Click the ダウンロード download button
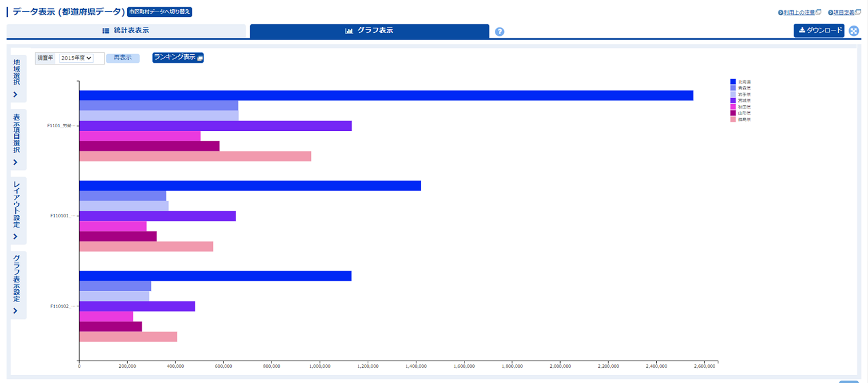This screenshot has height=383, width=868. [x=819, y=30]
